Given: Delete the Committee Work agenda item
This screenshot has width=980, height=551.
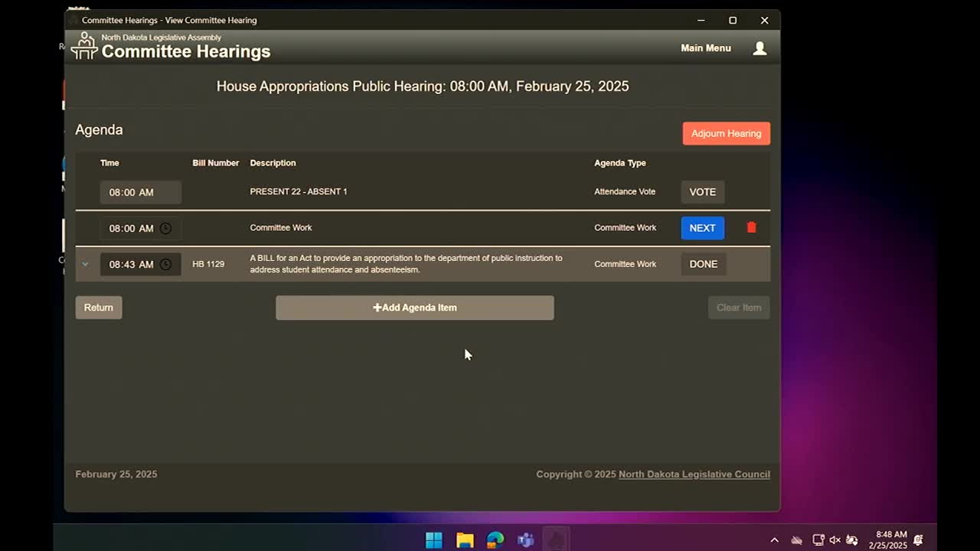Looking at the screenshot, I should (x=751, y=227).
